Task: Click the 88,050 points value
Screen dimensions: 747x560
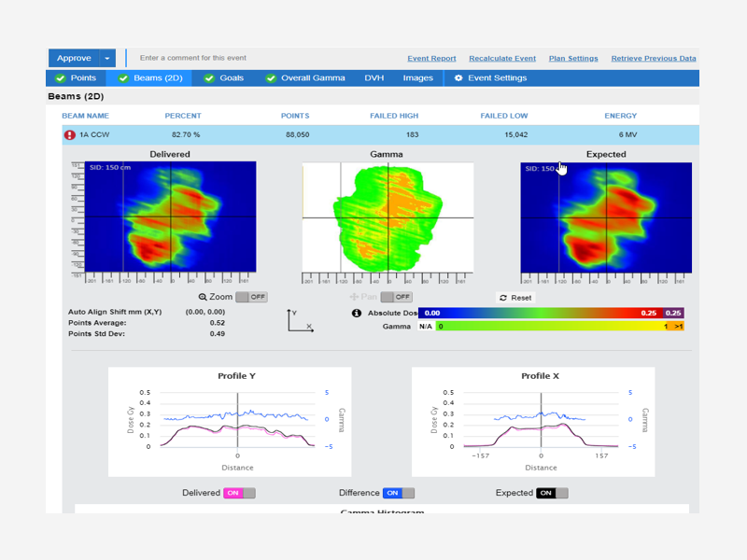Action: 297,134
